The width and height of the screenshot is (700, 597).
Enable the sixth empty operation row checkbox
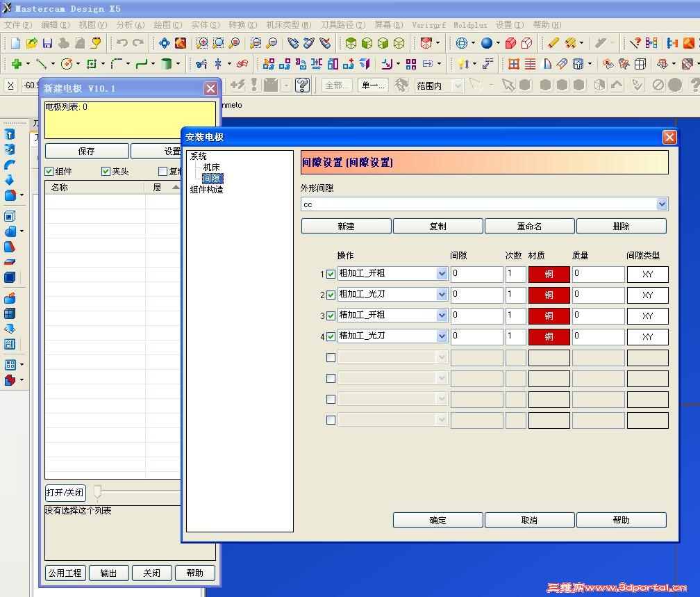pos(331,379)
